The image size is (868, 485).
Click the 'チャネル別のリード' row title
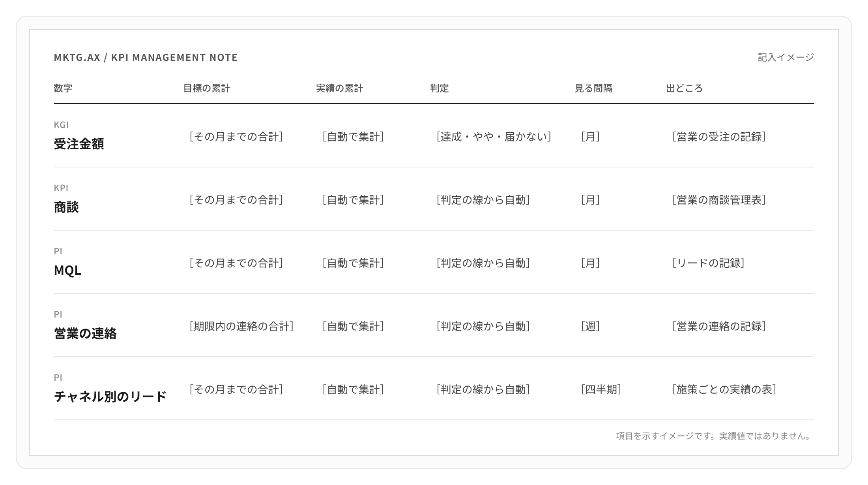110,397
